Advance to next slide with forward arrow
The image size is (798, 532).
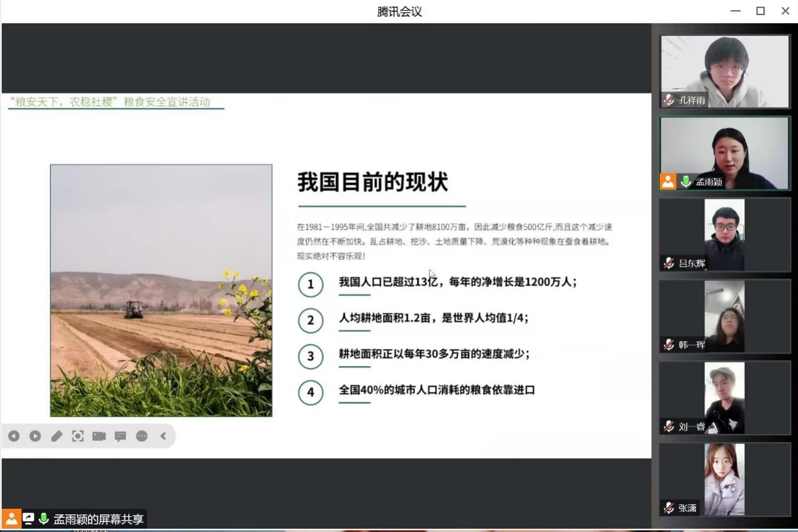[35, 436]
